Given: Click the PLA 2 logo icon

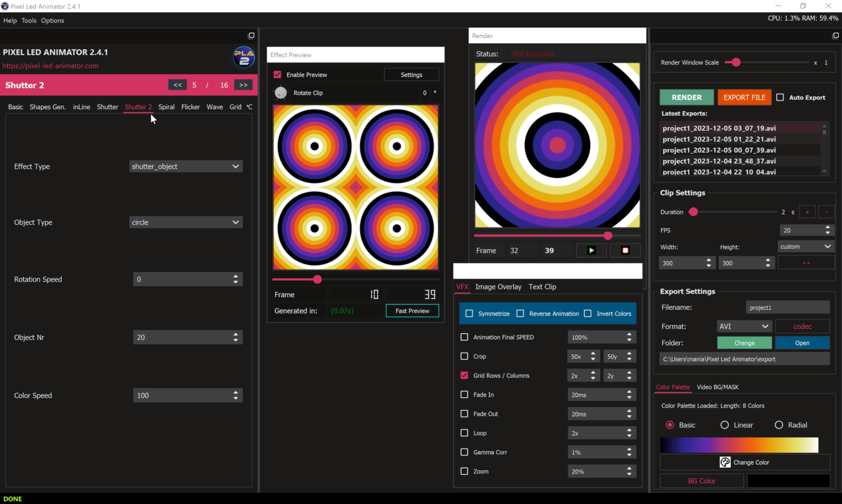Looking at the screenshot, I should (243, 57).
